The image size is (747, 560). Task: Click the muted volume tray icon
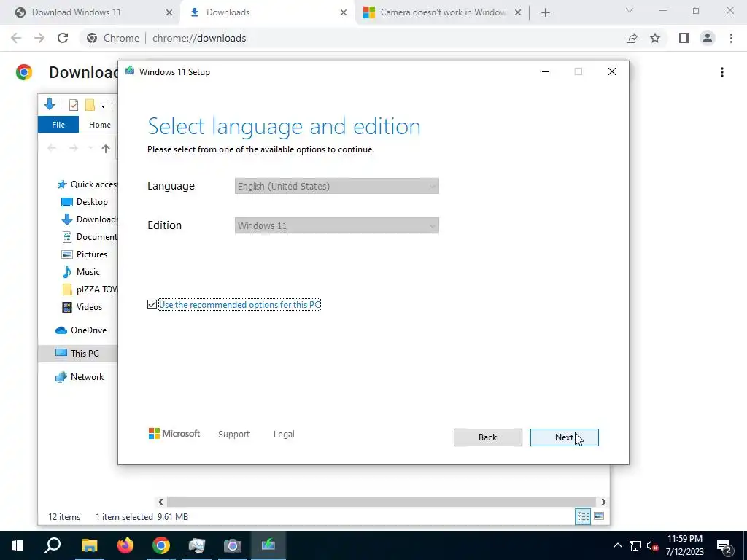click(x=653, y=545)
